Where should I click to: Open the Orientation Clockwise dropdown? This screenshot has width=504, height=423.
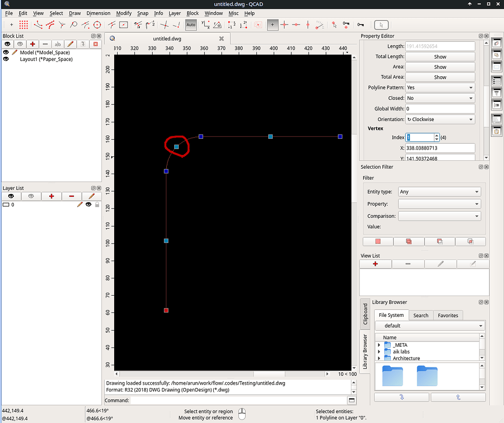[x=440, y=119]
